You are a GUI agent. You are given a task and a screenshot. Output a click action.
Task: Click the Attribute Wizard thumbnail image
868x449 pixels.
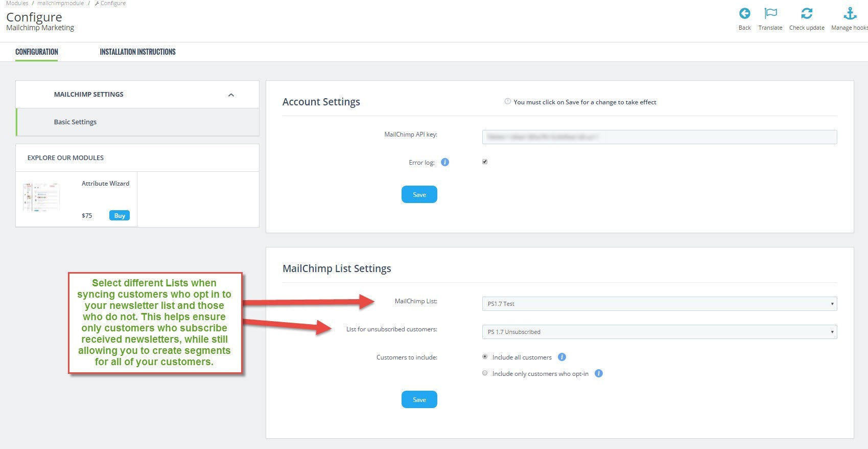click(x=41, y=197)
